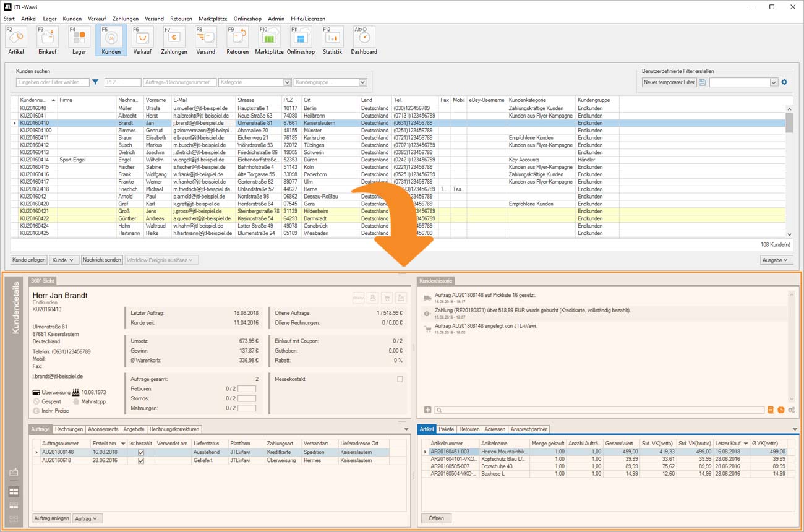The height and width of the screenshot is (532, 804).
Task: Click the gear icon next to custom filter
Action: pos(784,82)
